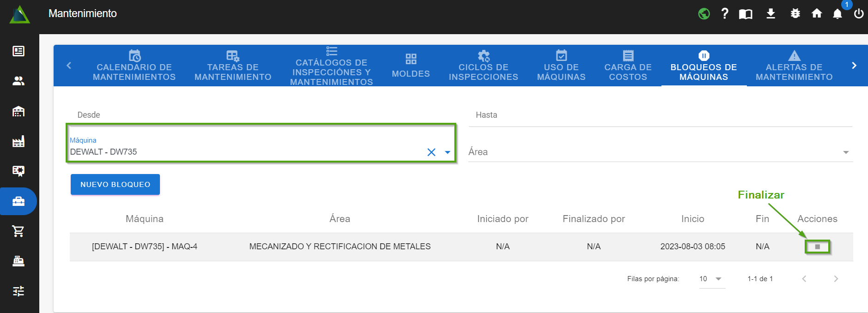This screenshot has width=868, height=313.
Task: Open the shopping cart sidebar icon
Action: tap(18, 231)
